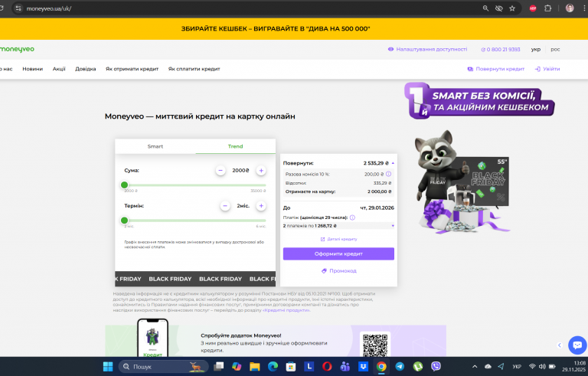588x376 pixels.
Task: Click the info icon beside 200,00 commission
Action: click(388, 174)
